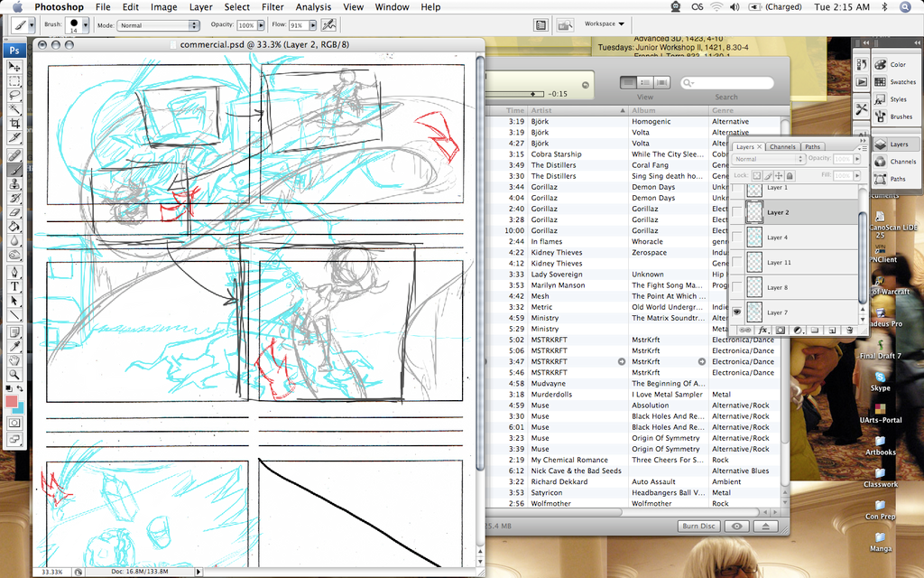Show Layer 11 visibility box

(x=736, y=263)
